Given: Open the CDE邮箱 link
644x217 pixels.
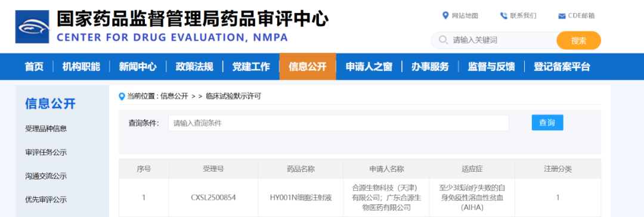Looking at the screenshot, I should pos(581,15).
